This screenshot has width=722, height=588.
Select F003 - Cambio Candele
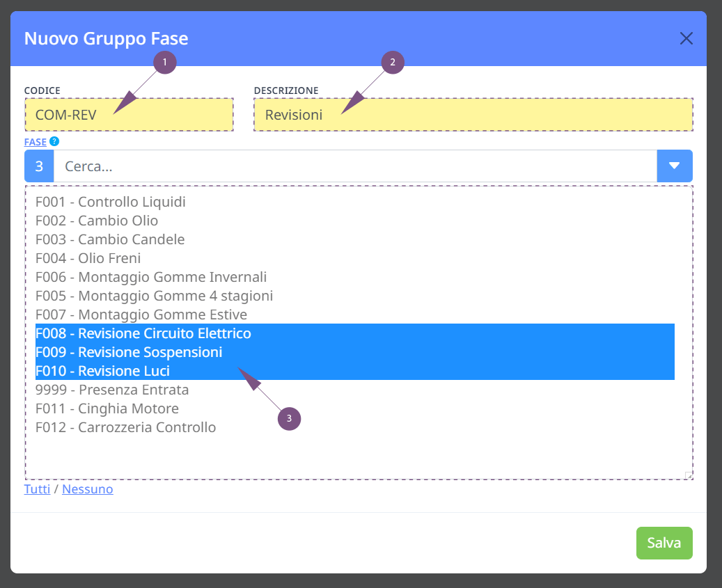(355, 239)
